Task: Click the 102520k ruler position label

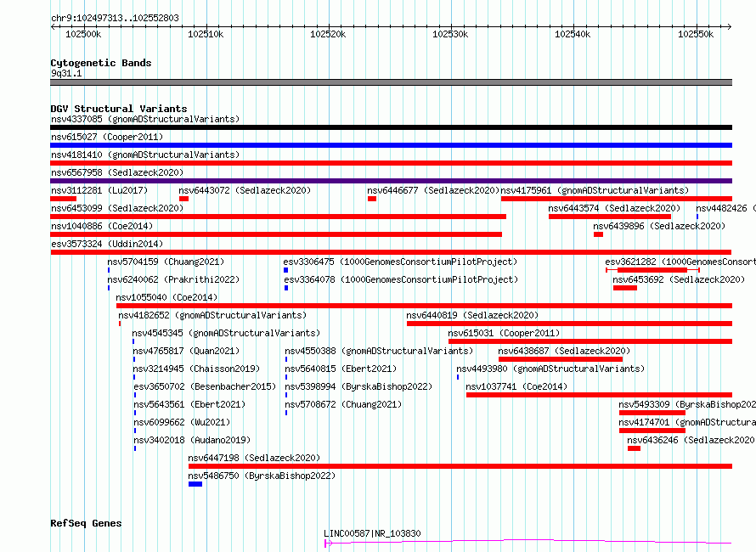Action: tap(328, 34)
